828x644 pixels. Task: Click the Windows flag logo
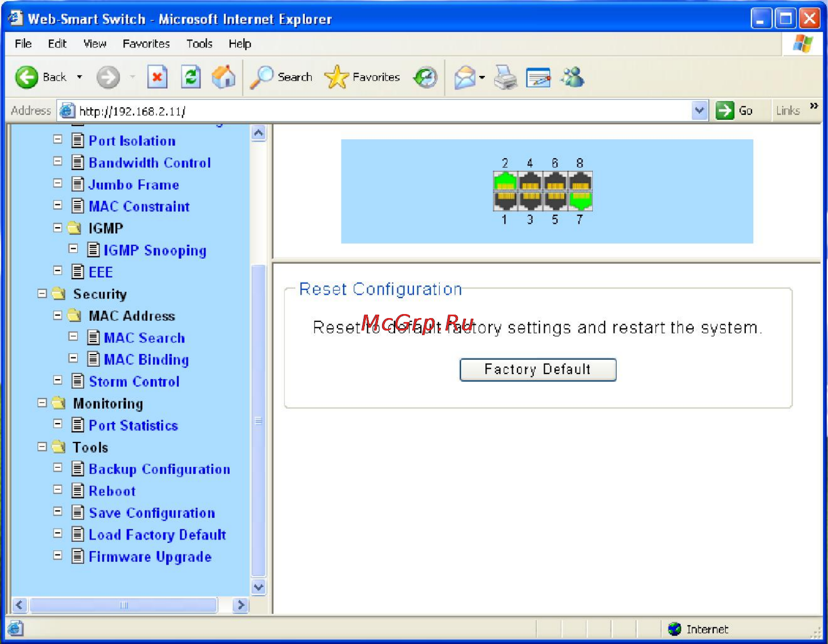point(802,43)
